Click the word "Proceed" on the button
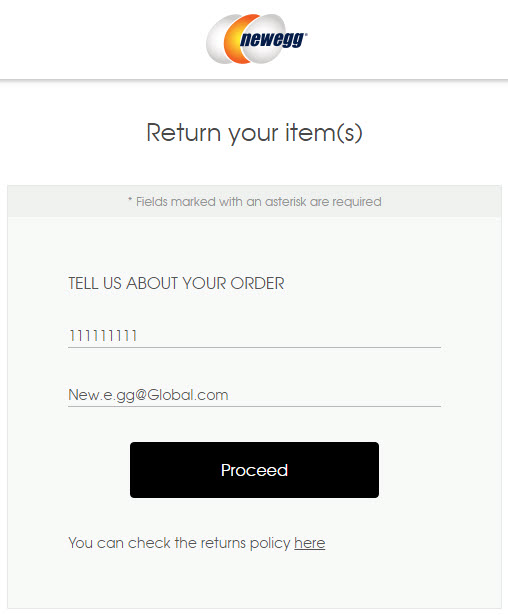Viewport: 508px width, 615px height. click(254, 470)
